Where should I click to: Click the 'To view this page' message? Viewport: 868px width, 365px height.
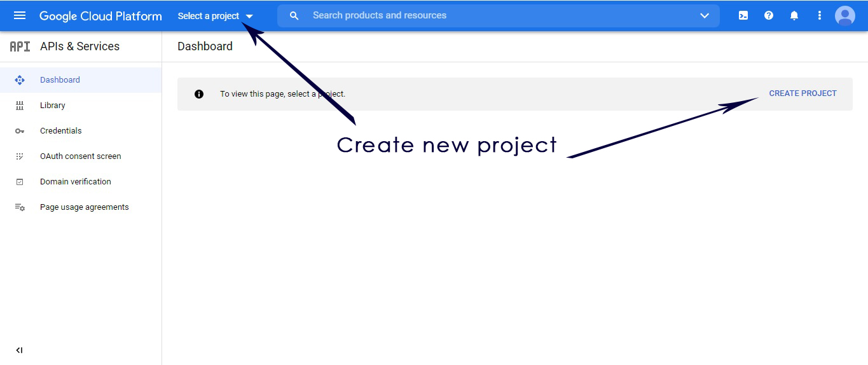coord(282,94)
